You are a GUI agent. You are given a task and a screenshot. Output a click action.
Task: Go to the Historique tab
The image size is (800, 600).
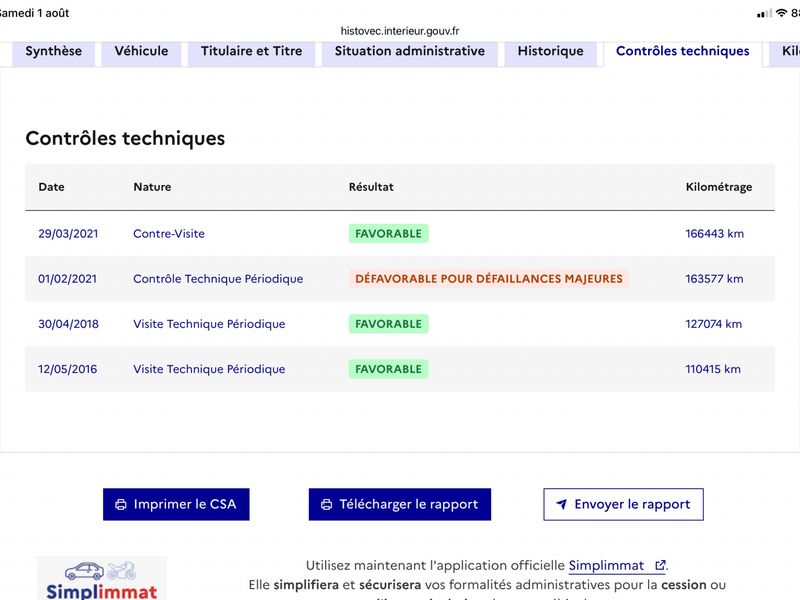(x=551, y=52)
